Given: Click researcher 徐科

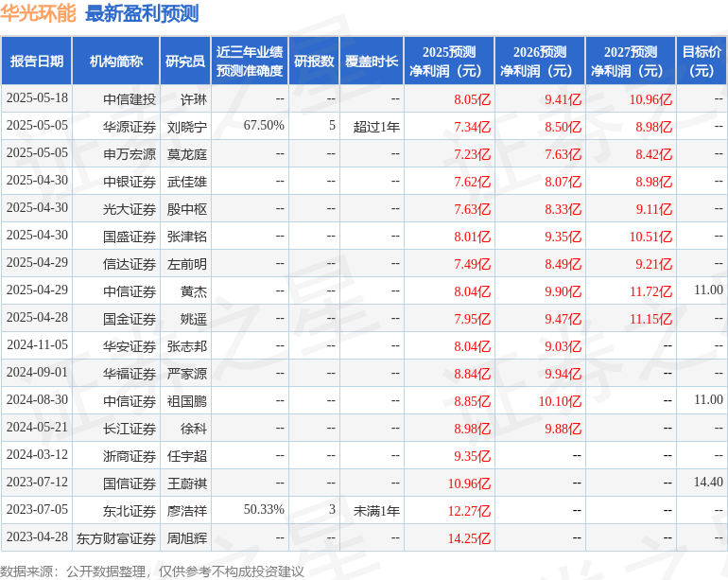Looking at the screenshot, I should tap(194, 428).
